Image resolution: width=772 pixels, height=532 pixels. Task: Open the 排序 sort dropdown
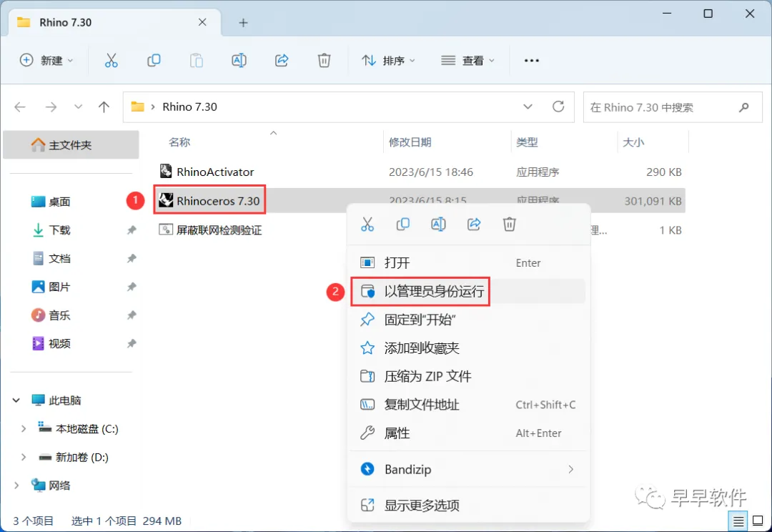(x=388, y=61)
